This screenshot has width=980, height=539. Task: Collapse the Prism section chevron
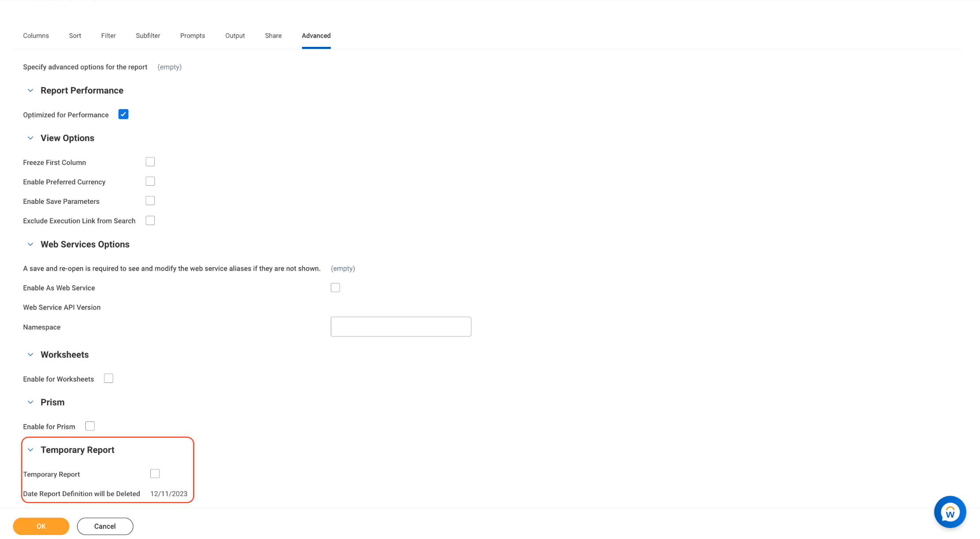point(30,402)
